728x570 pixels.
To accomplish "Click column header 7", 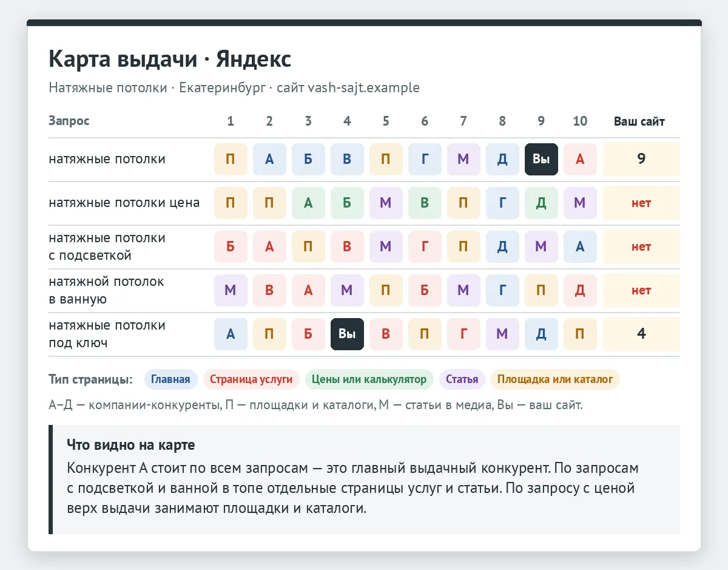I will [463, 121].
